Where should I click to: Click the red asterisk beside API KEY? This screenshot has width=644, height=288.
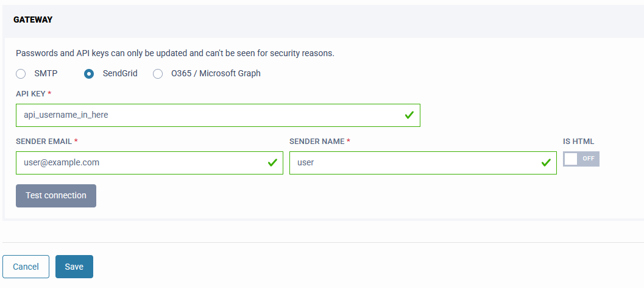(x=49, y=93)
